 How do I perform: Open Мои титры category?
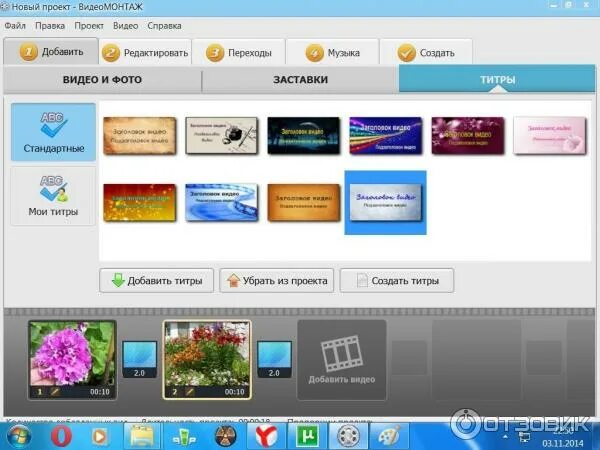[x=53, y=196]
